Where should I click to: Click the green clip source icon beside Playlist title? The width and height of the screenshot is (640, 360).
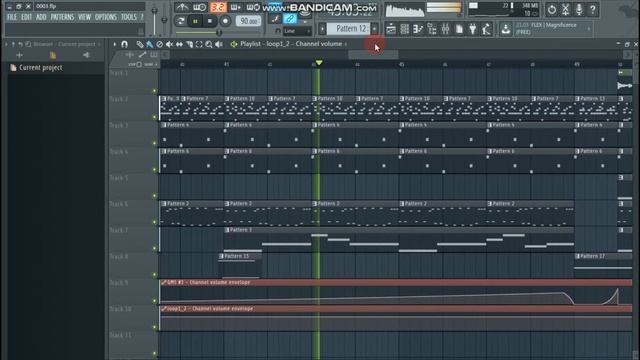pyautogui.click(x=234, y=44)
